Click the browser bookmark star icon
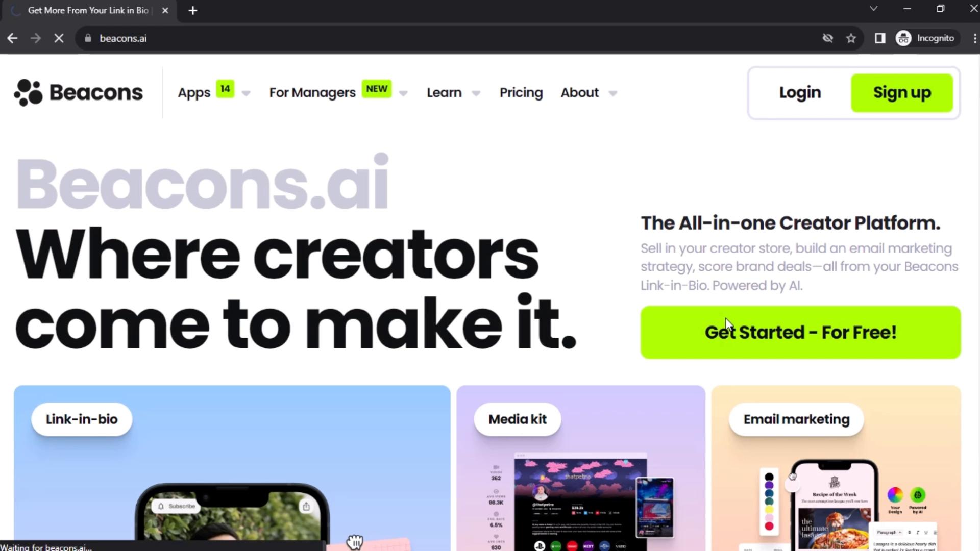The image size is (980, 551). coord(851,38)
